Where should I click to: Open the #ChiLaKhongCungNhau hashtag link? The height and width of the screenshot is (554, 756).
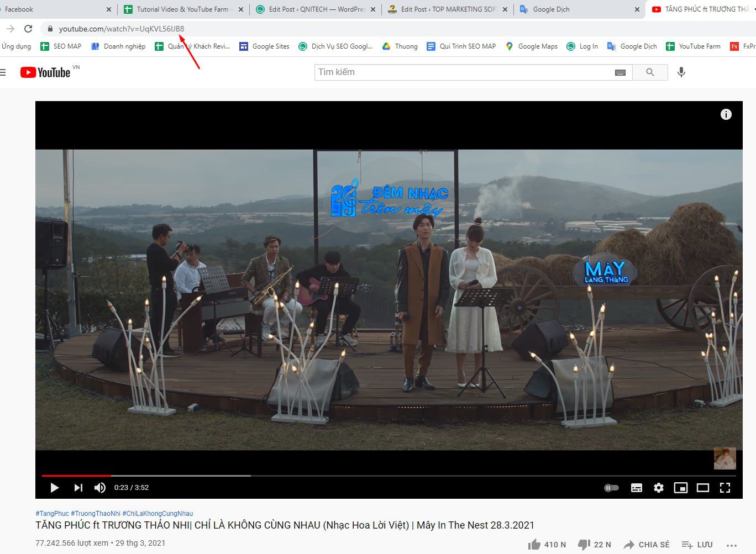[158, 514]
